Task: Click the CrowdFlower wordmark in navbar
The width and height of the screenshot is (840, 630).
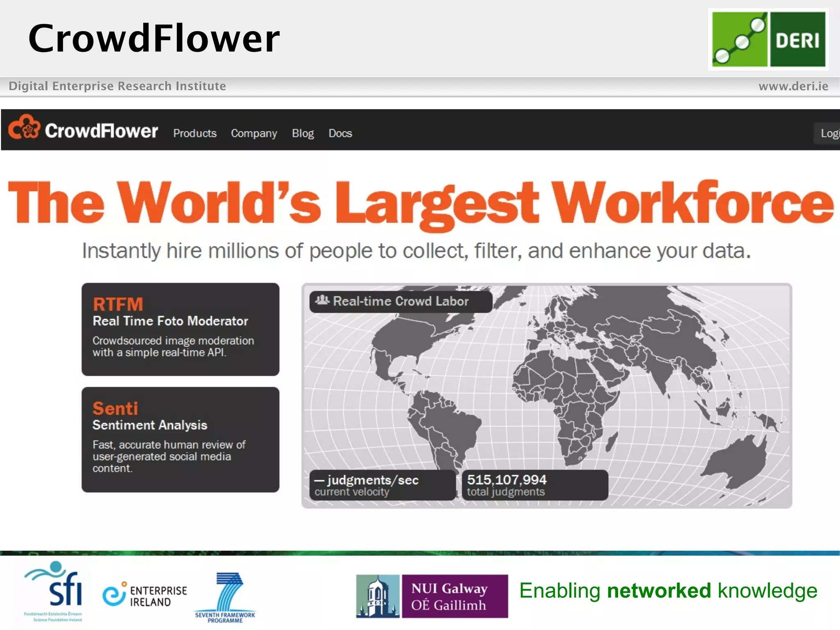Action: pyautogui.click(x=101, y=131)
